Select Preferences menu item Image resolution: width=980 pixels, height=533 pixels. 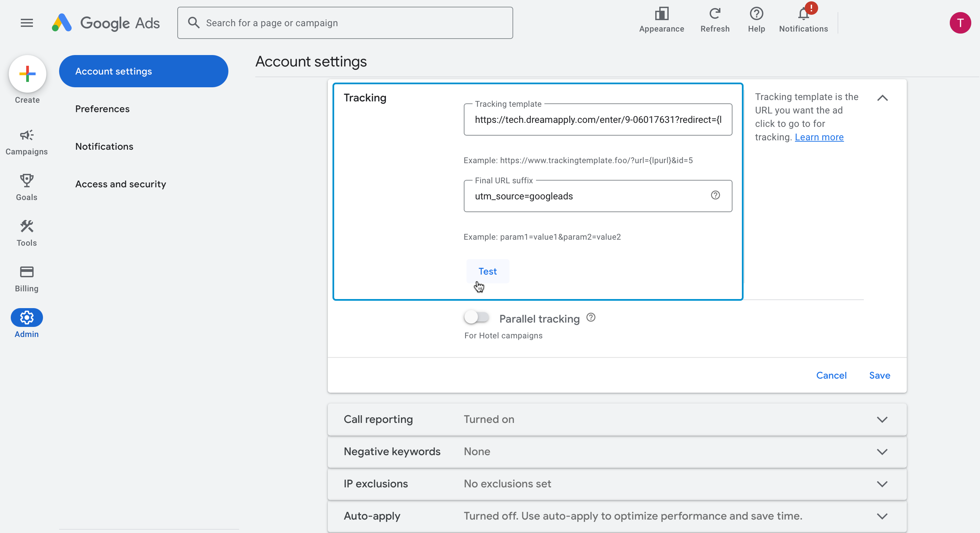point(102,109)
